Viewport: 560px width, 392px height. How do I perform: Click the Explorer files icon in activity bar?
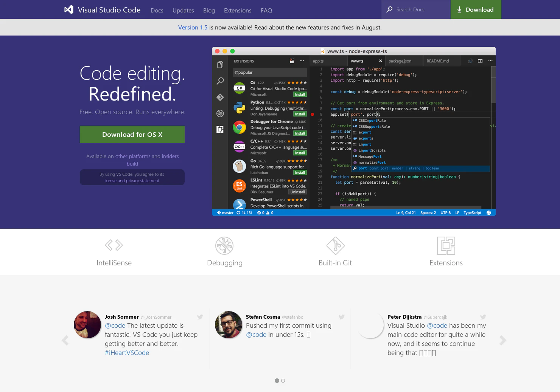coord(220,65)
